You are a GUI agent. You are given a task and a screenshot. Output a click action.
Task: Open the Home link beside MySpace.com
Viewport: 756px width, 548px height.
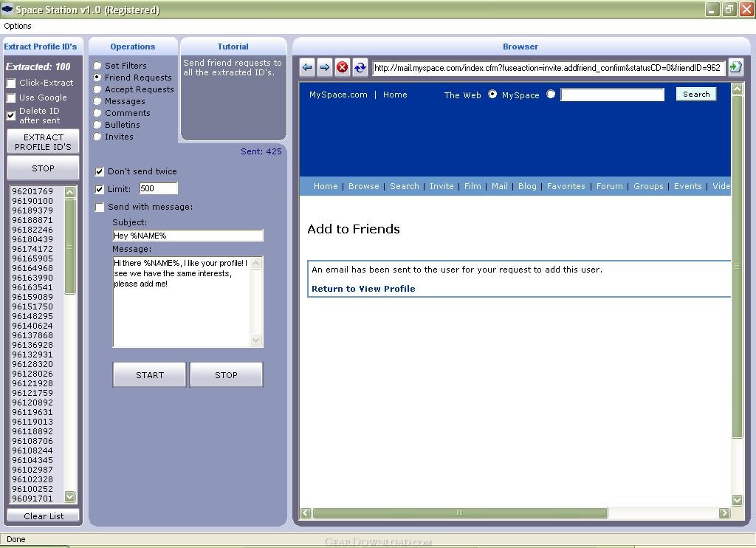[395, 95]
